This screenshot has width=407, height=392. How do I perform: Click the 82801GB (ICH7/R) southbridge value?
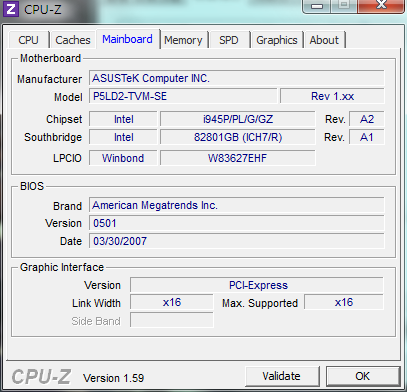point(238,137)
